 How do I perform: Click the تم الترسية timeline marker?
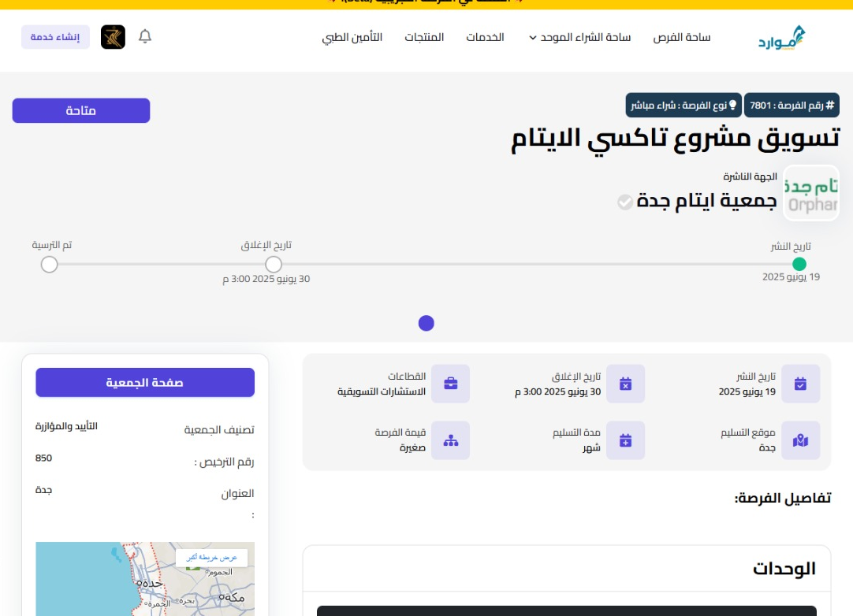pyautogui.click(x=49, y=264)
